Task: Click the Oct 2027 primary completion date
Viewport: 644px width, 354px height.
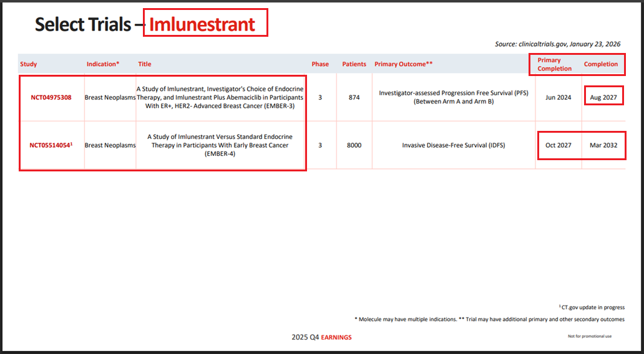Action: point(559,145)
